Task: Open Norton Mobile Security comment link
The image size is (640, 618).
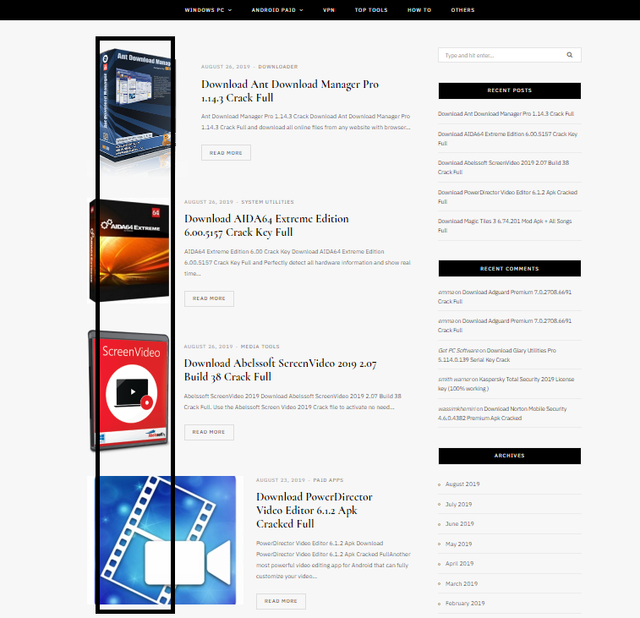Action: (502, 413)
